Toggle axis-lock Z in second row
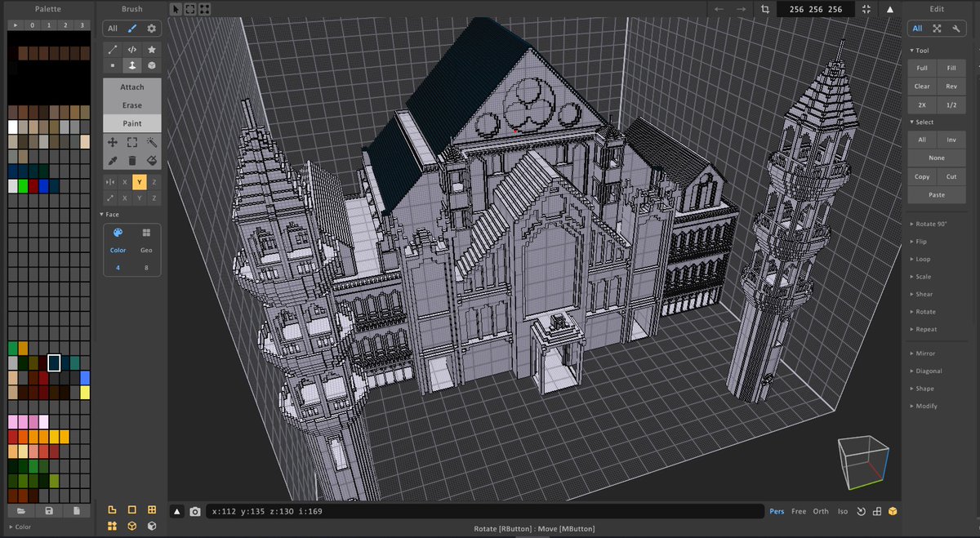This screenshot has width=980, height=538. click(x=154, y=198)
